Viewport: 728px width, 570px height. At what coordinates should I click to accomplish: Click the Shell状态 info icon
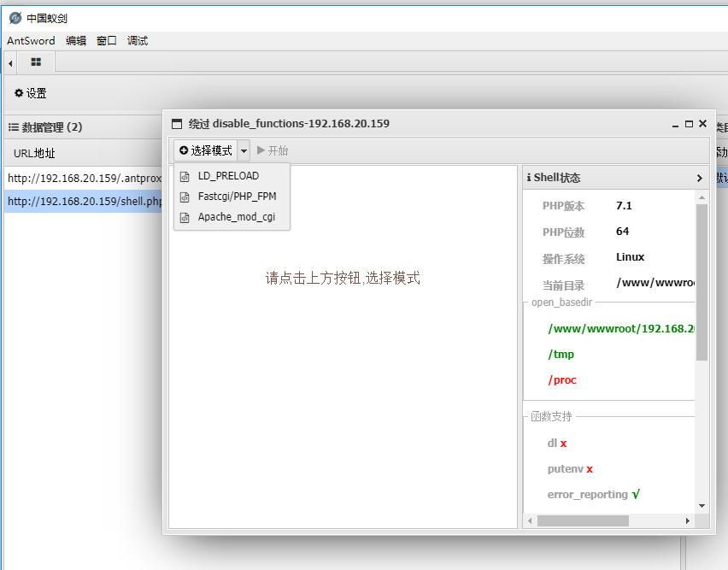tap(529, 178)
